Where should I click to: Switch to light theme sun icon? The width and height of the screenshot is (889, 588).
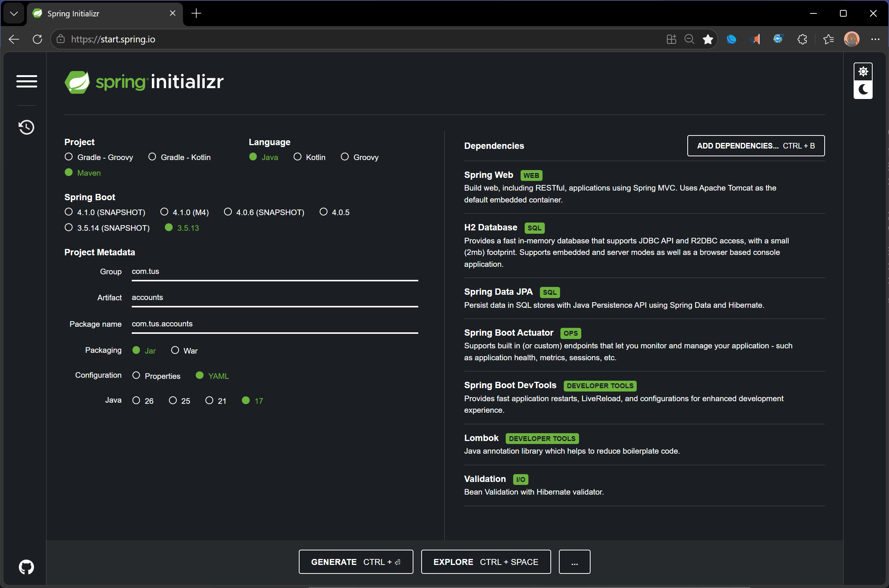tap(863, 71)
